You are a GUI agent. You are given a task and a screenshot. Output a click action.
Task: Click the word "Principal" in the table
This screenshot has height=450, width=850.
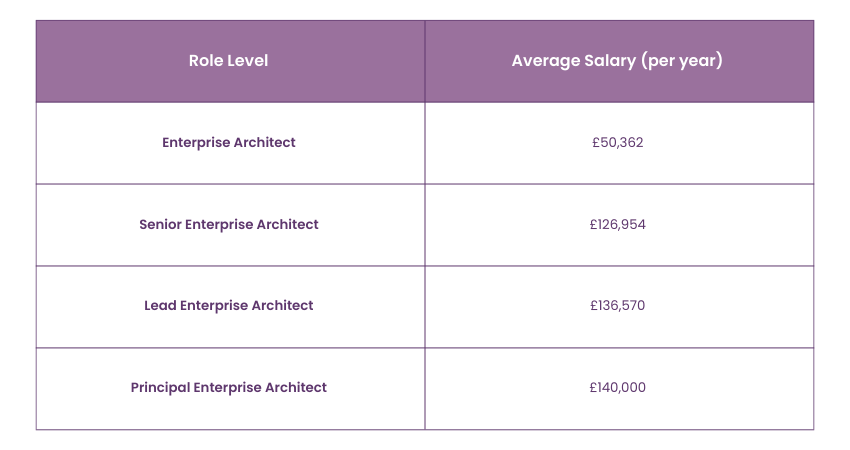pos(161,387)
